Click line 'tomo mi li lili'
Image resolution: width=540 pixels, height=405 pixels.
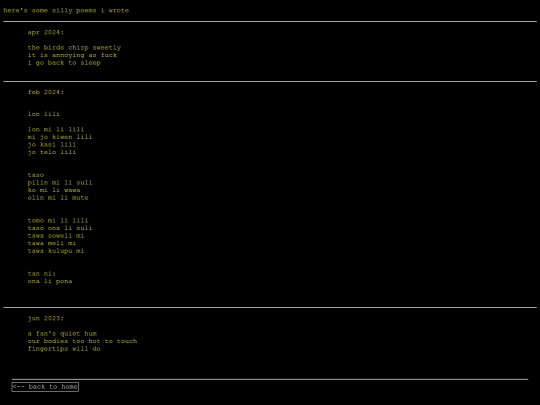click(58, 220)
